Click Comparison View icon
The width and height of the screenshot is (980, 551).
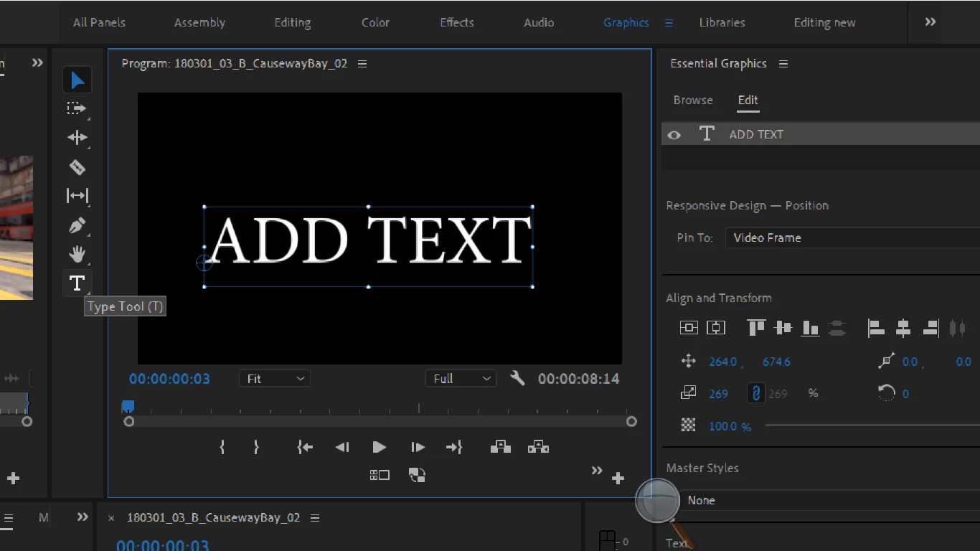tap(417, 475)
